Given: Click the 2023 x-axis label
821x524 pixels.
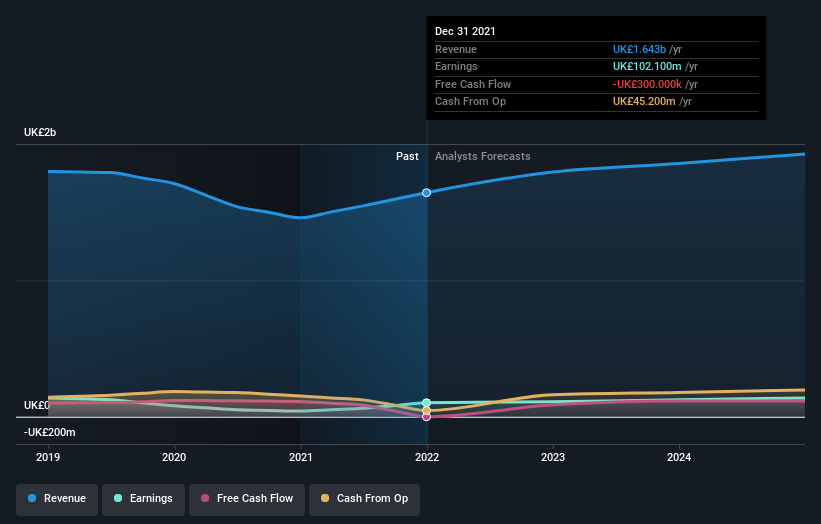Looking at the screenshot, I should pyautogui.click(x=553, y=458).
